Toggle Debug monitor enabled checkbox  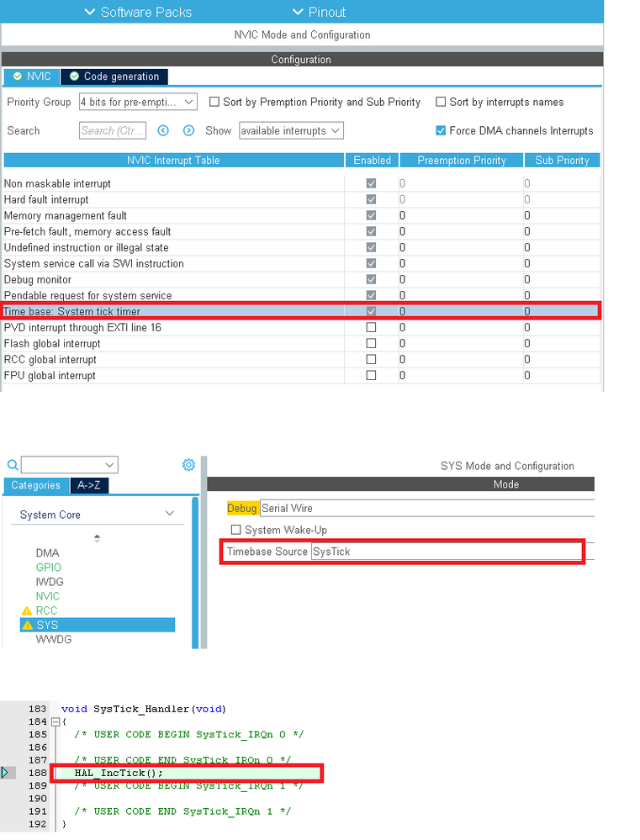click(371, 280)
